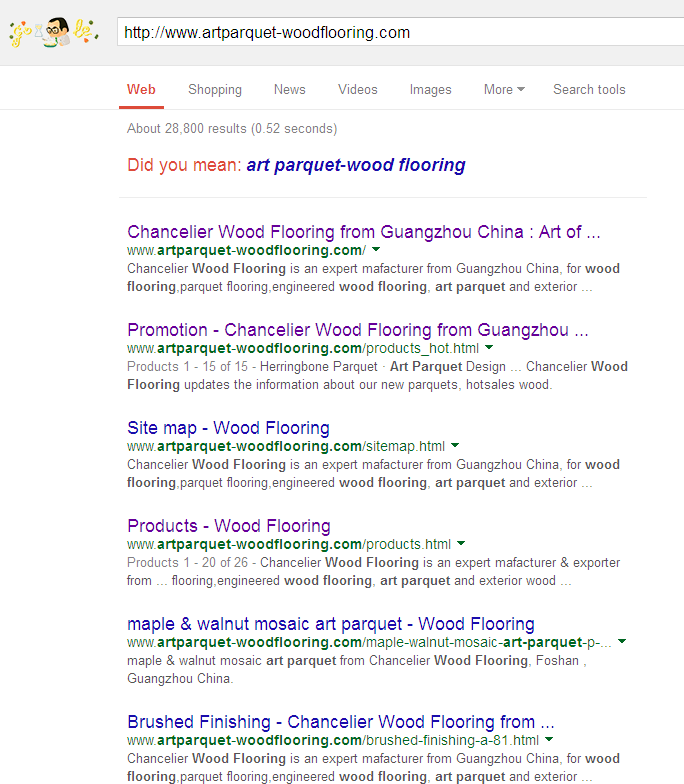
Task: Expand arrow beside brushed-finishing-a-81.html URL
Action: (x=549, y=739)
